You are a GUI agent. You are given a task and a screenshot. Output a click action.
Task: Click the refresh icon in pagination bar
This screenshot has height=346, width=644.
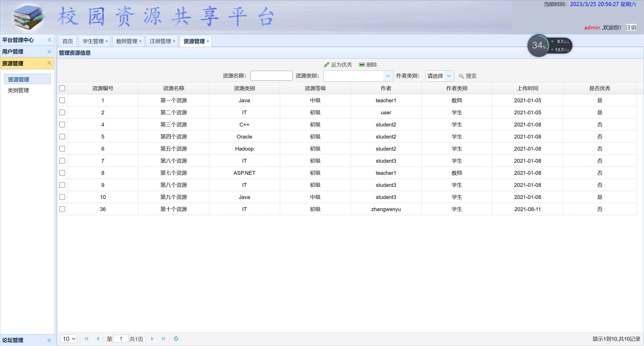[176, 339]
